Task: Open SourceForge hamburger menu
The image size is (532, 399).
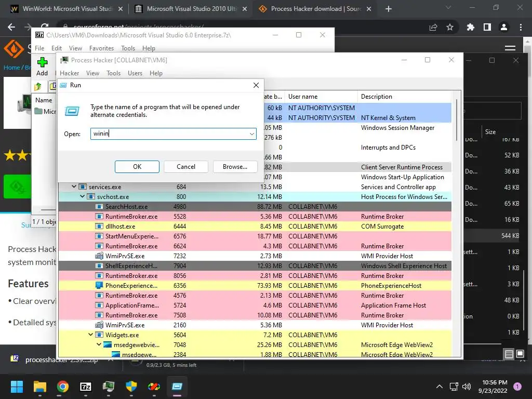Action: pos(510,48)
